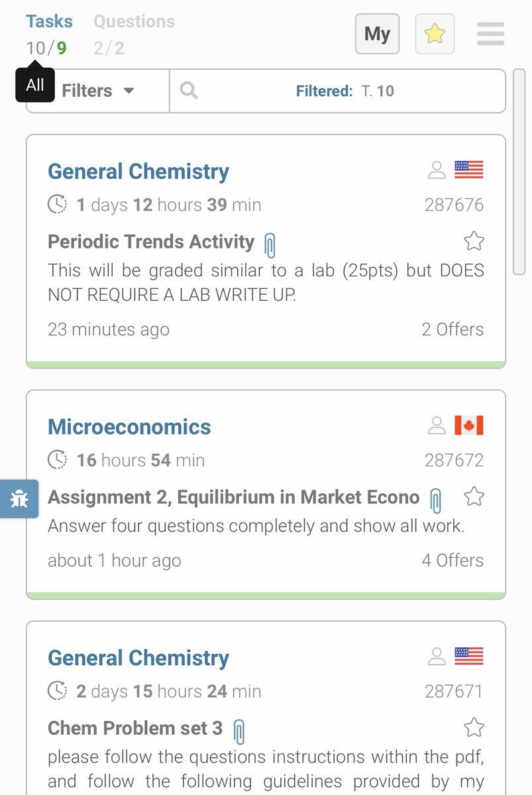Viewport: 532px width, 795px height.
Task: Select the Tasks tab
Action: tap(49, 21)
